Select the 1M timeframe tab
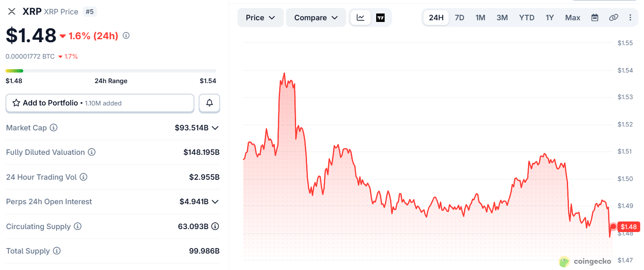This screenshot has width=644, height=270. coord(480,18)
